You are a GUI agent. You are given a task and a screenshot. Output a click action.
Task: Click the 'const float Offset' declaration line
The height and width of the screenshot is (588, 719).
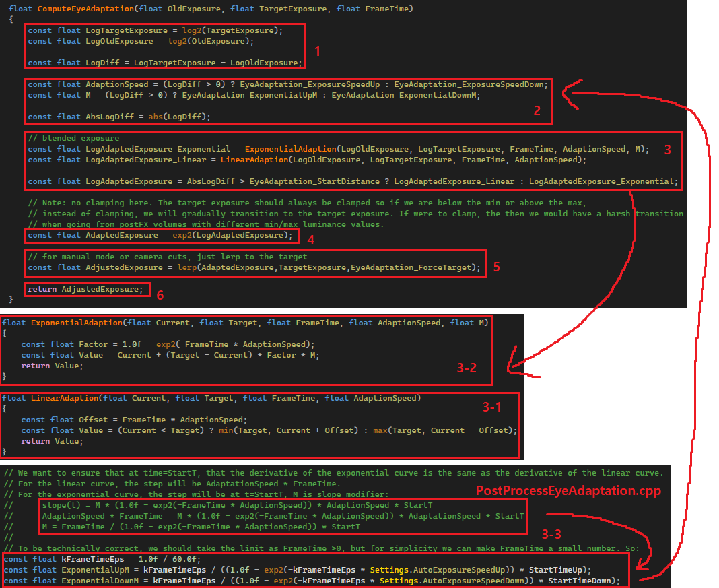coord(134,420)
